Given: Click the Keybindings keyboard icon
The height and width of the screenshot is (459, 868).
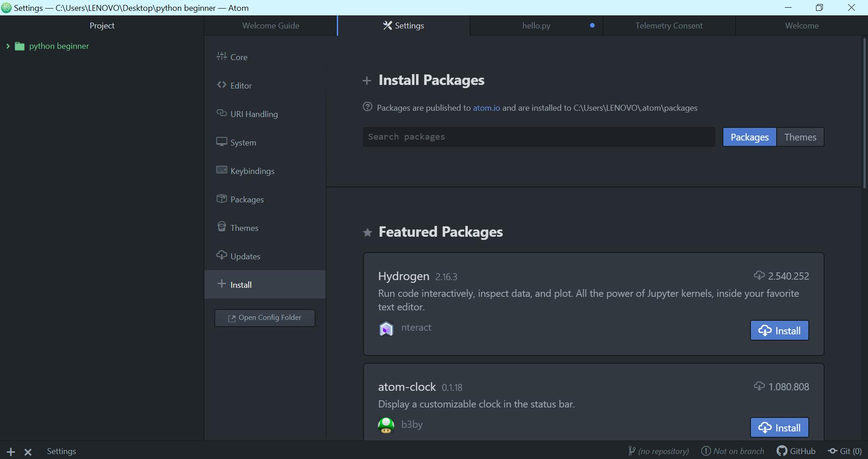Looking at the screenshot, I should click(x=222, y=170).
